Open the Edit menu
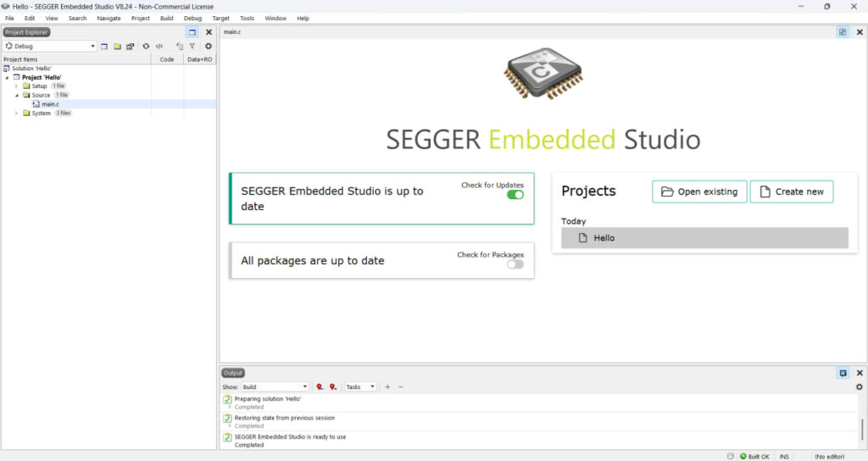This screenshot has width=868, height=461. [x=30, y=19]
